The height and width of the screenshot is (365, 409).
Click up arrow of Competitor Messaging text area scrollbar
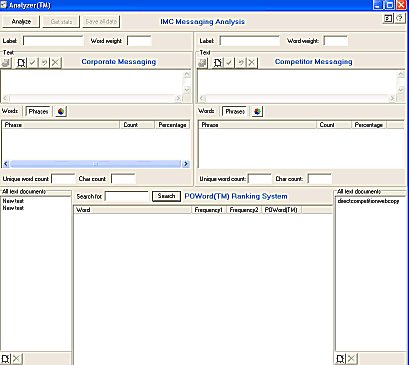click(x=400, y=75)
